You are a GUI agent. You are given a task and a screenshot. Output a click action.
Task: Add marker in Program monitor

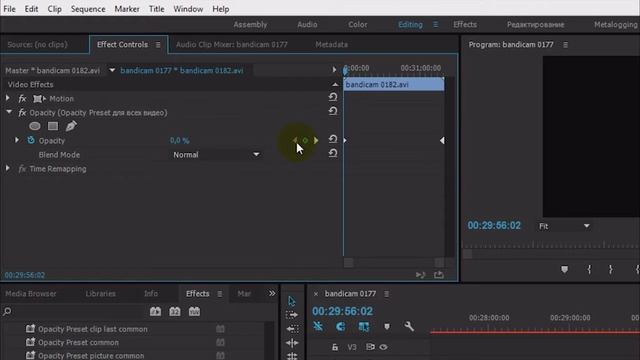(564, 269)
